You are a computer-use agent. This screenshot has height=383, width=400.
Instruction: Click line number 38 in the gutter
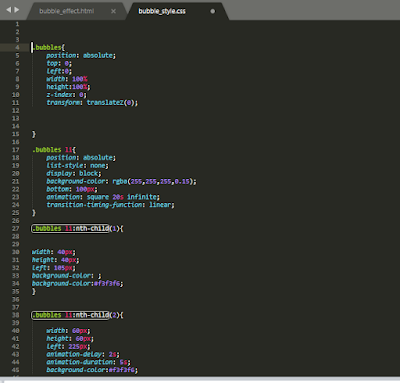(16, 315)
